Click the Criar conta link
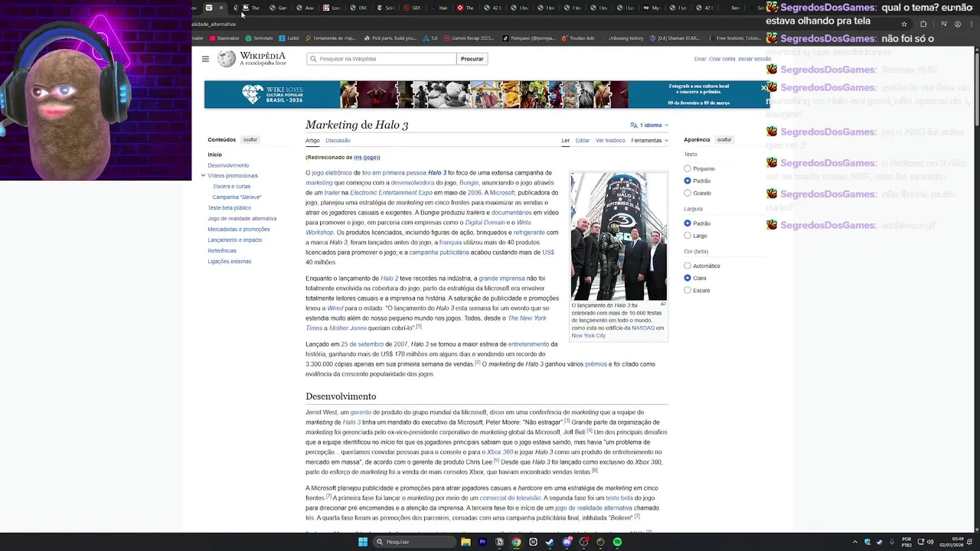Viewport: 980px width, 551px height. [722, 59]
